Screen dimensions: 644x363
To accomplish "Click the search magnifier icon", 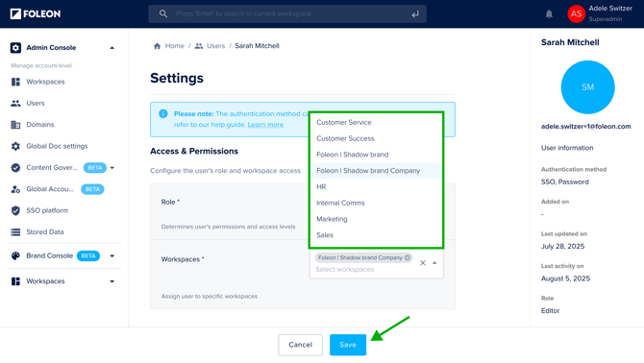I will click(x=163, y=14).
